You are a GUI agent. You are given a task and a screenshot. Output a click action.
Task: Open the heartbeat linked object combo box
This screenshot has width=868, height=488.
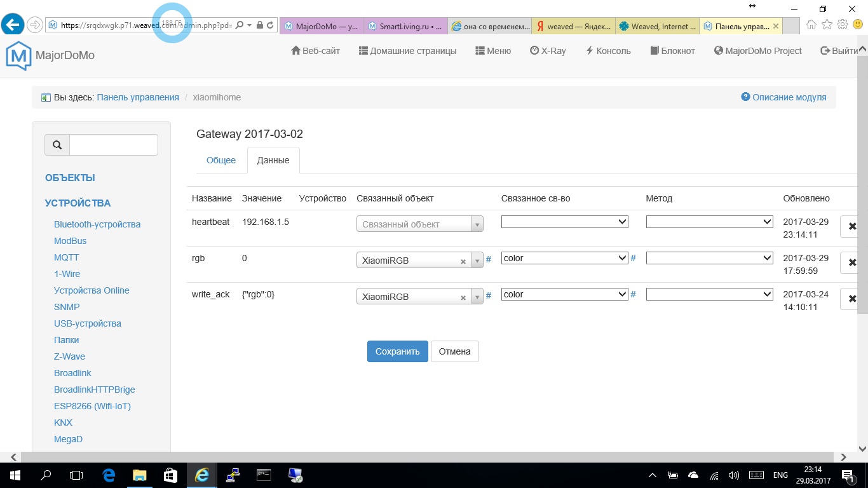[x=420, y=224]
